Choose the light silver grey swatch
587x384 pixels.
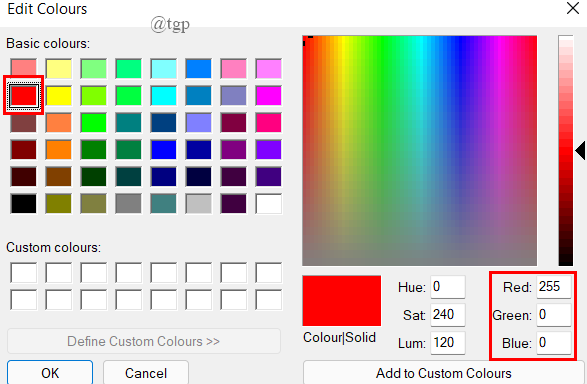coord(199,204)
